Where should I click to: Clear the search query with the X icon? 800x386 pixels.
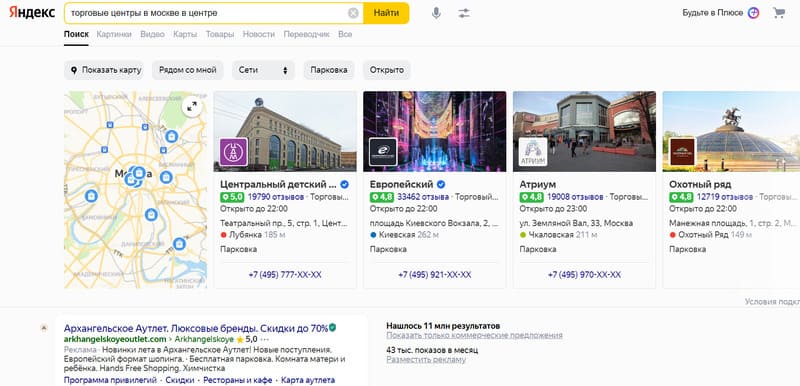353,13
